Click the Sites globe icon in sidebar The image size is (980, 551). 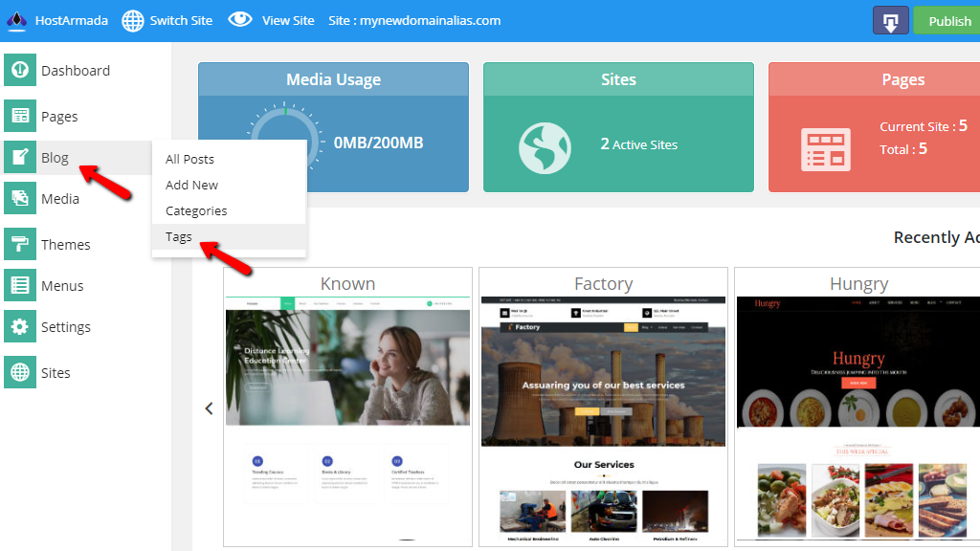(x=20, y=372)
